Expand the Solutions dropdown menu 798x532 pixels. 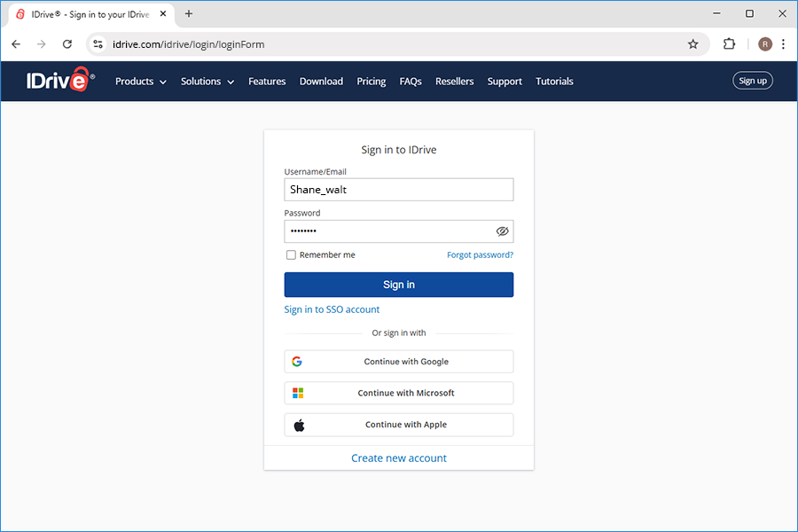tap(207, 82)
